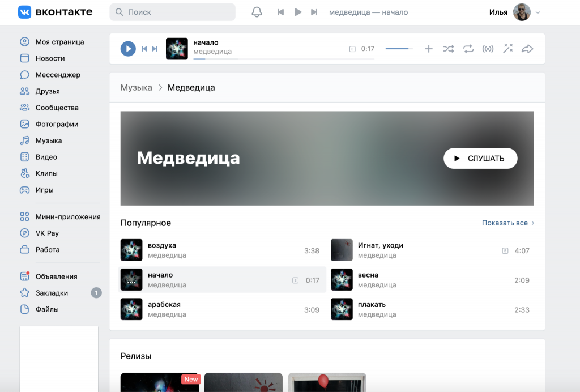
Task: Open notifications bell icon
Action: click(257, 12)
